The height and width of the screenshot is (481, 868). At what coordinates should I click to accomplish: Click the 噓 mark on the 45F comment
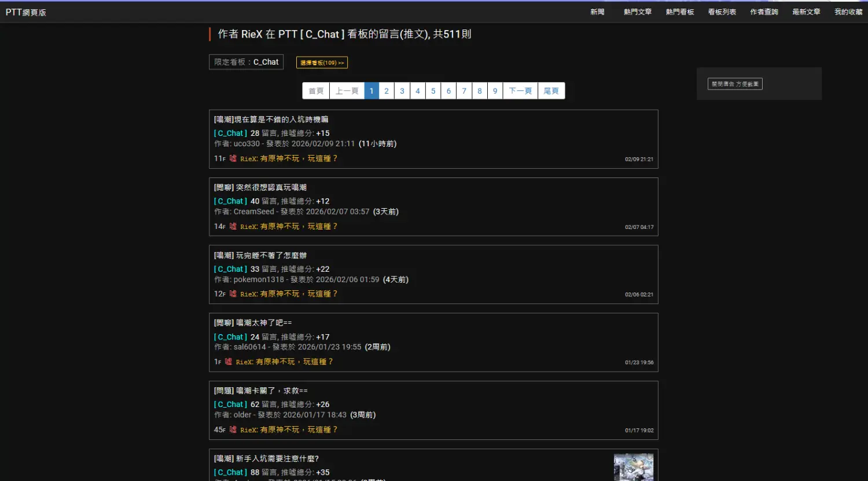pyautogui.click(x=233, y=430)
